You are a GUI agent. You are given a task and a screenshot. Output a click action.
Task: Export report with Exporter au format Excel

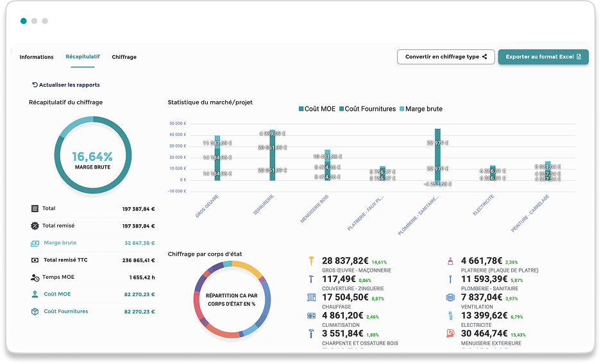(x=543, y=56)
